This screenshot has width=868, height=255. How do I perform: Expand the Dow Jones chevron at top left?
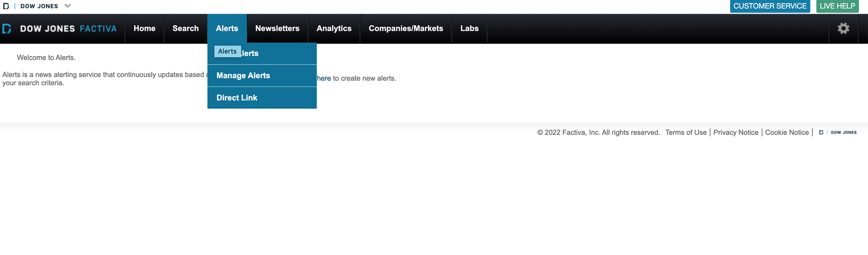coord(68,6)
